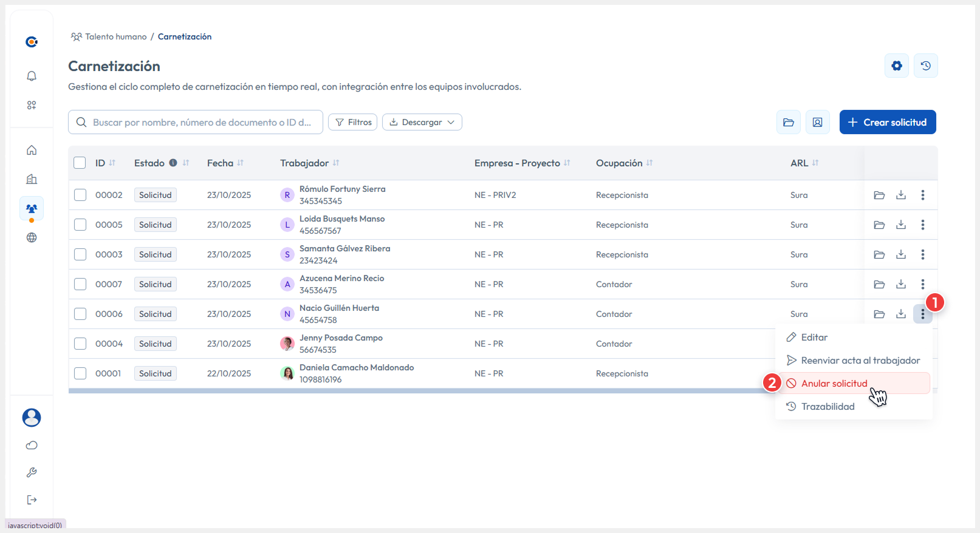
Task: Click the logout icon in sidebar
Action: [32, 500]
